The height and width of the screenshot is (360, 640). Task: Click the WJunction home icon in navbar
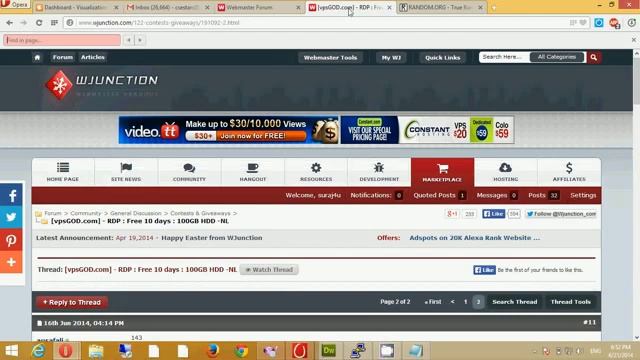[x=37, y=58]
